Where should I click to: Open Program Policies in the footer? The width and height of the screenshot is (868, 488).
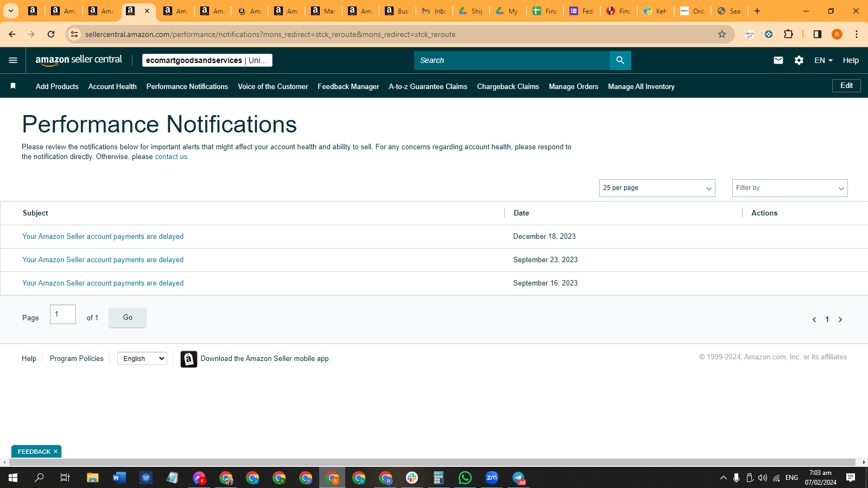pos(77,359)
